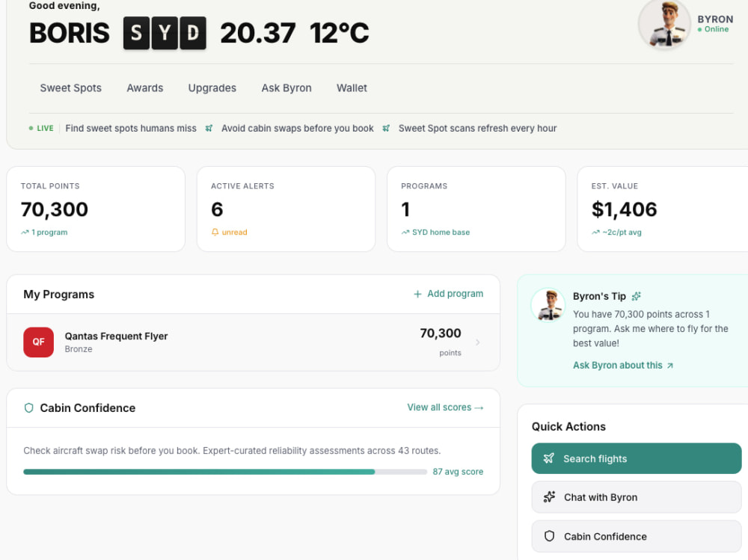748x560 pixels.
Task: Click the 'Find sweet spots humans miss' ticker
Action: (x=131, y=129)
